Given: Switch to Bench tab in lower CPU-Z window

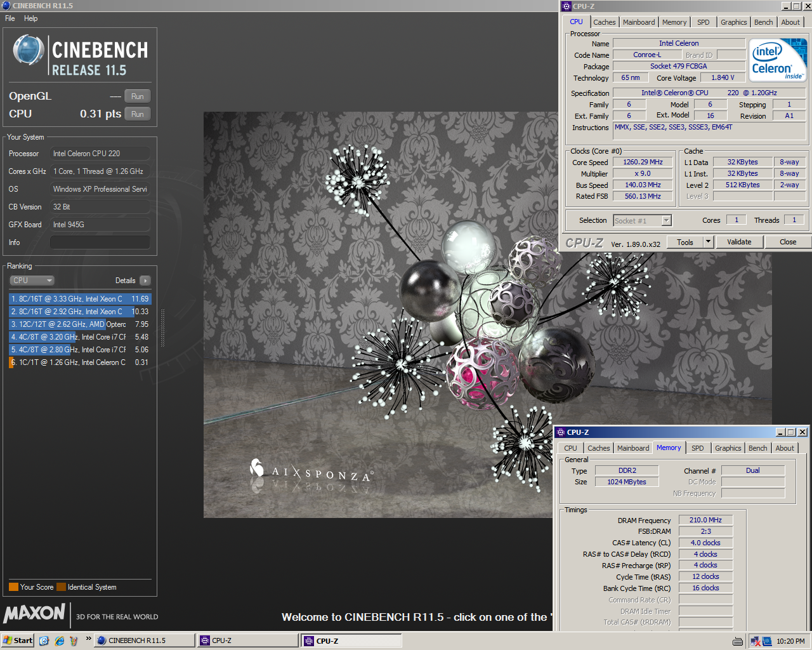Looking at the screenshot, I should (758, 448).
